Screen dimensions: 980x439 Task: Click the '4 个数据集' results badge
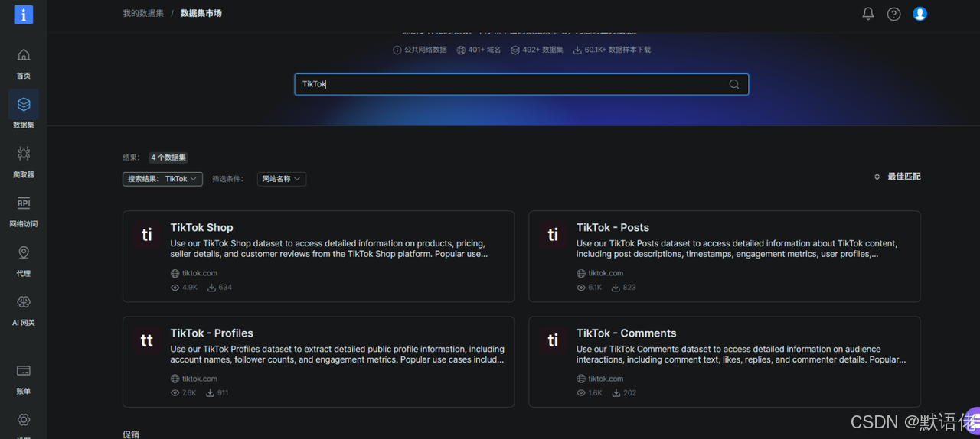point(168,158)
